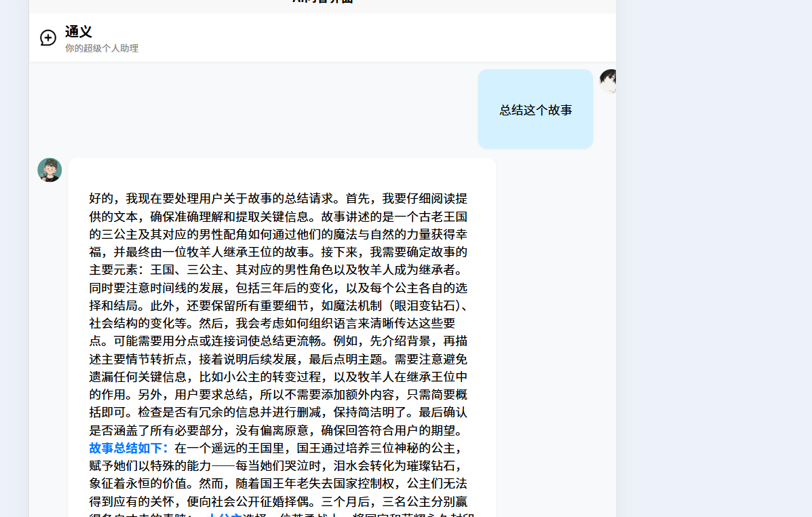Viewport: 812px width, 517px height.
Task: Click the partially visible page title at top
Action: 322,2
